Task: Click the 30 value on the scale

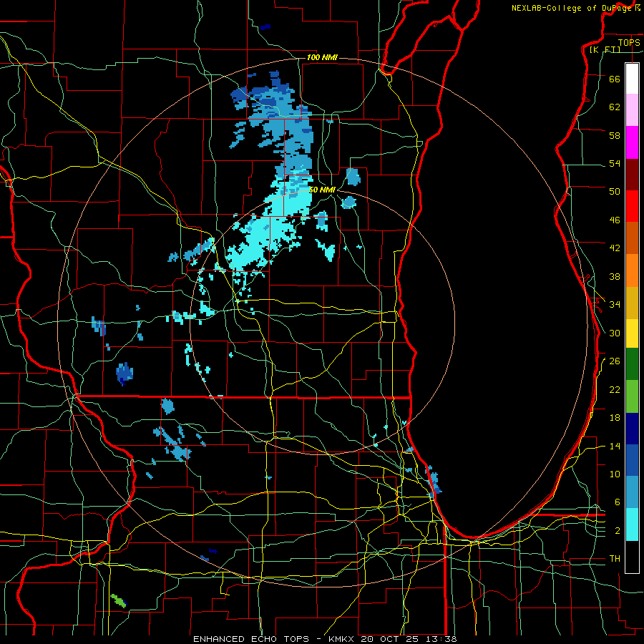Action: pos(615,333)
